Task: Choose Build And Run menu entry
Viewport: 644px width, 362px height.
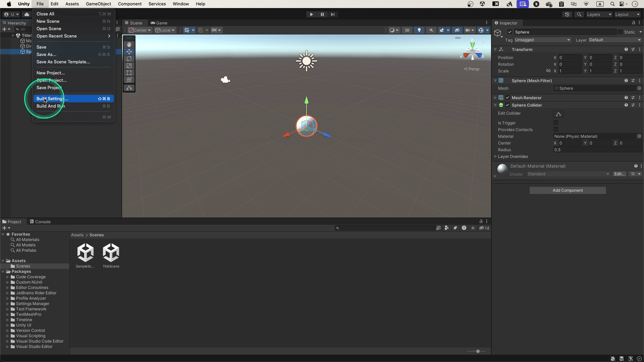Action: click(x=73, y=106)
